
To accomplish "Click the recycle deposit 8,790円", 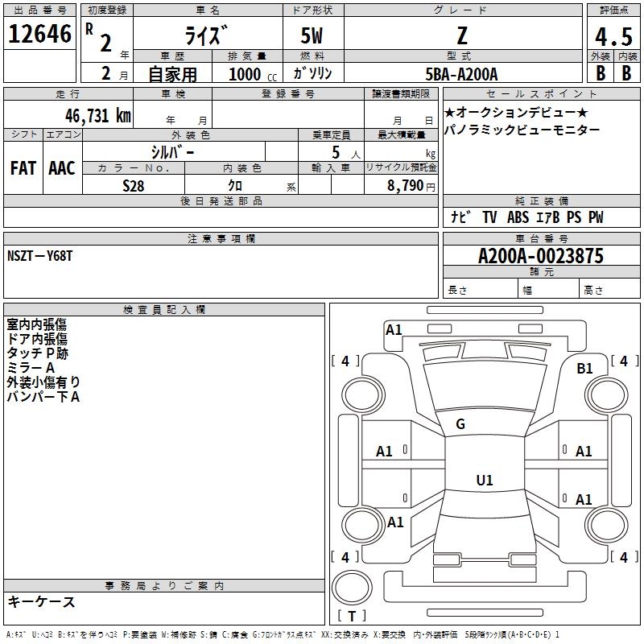I will tap(411, 186).
